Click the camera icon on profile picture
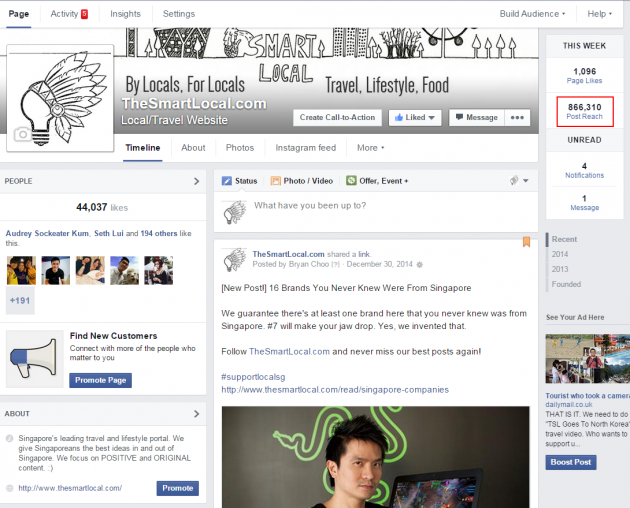Image resolution: width=630 pixels, height=508 pixels. point(21,134)
